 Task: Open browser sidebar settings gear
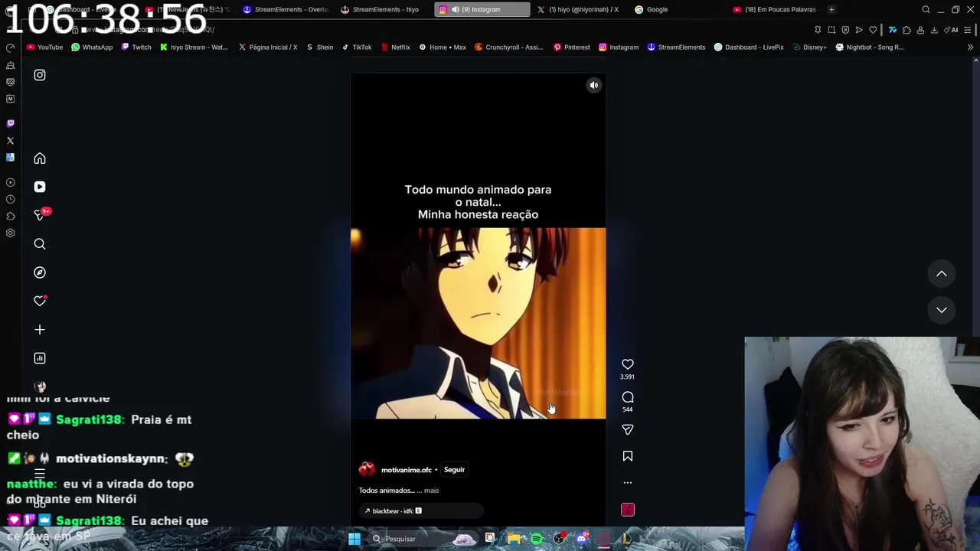click(x=10, y=233)
